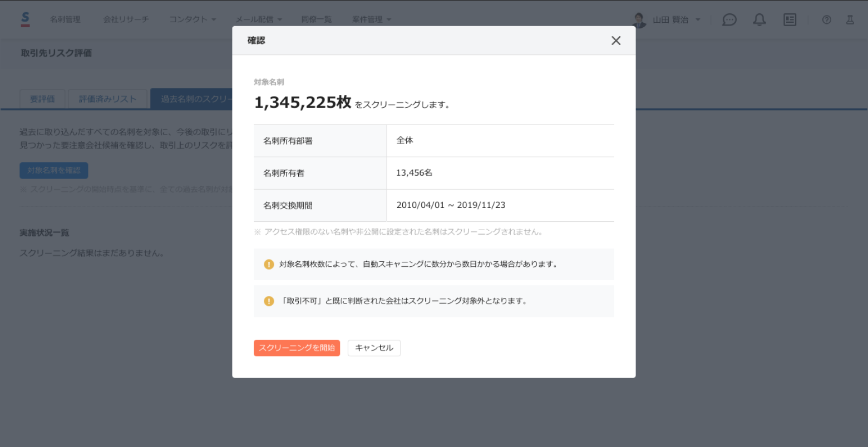Expand the 案件管理 dropdown menu
Viewport: 868px width, 447px height.
tap(371, 19)
